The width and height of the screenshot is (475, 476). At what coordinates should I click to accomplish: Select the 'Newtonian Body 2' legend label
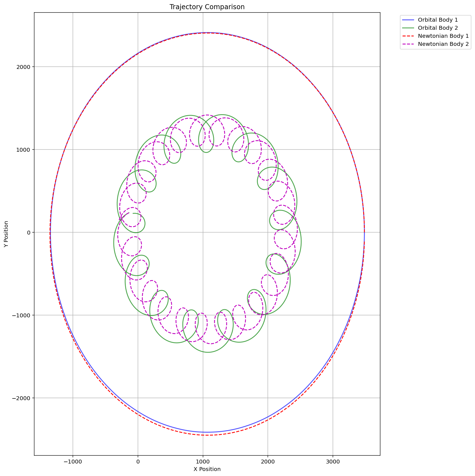coord(443,44)
